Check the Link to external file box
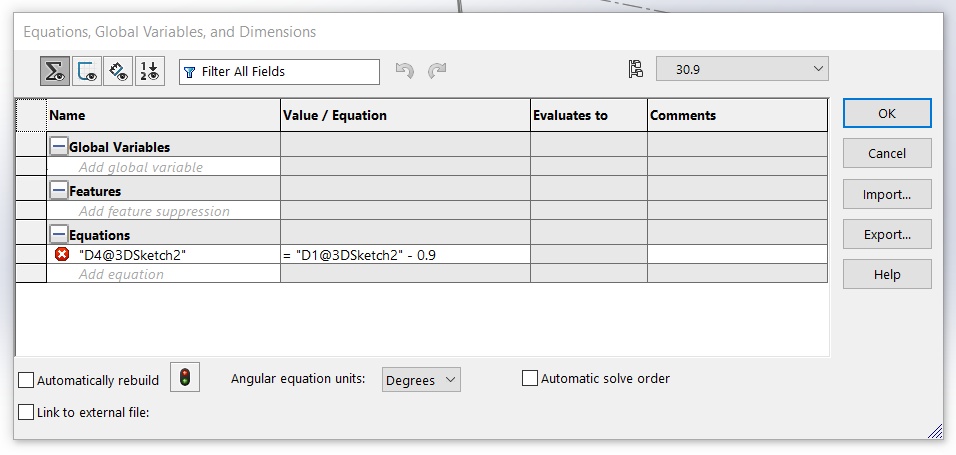Image resolution: width=956 pixels, height=455 pixels. coord(26,412)
